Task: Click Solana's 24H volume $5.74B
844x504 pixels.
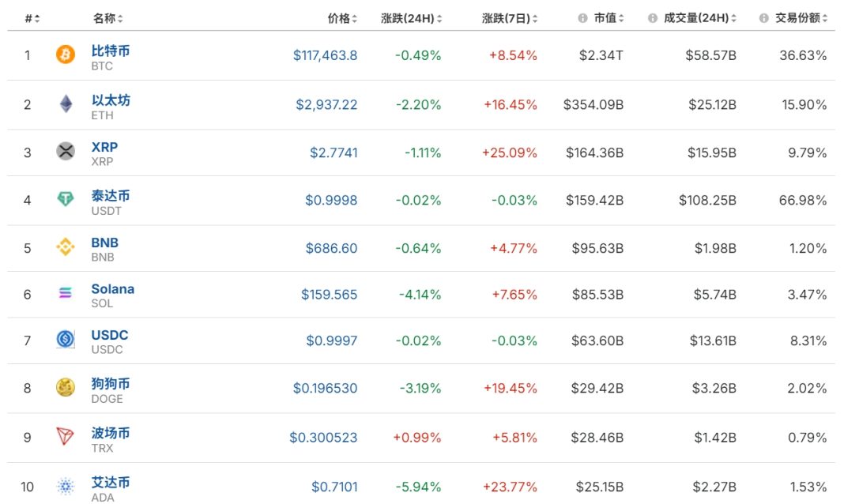Action: coord(715,294)
